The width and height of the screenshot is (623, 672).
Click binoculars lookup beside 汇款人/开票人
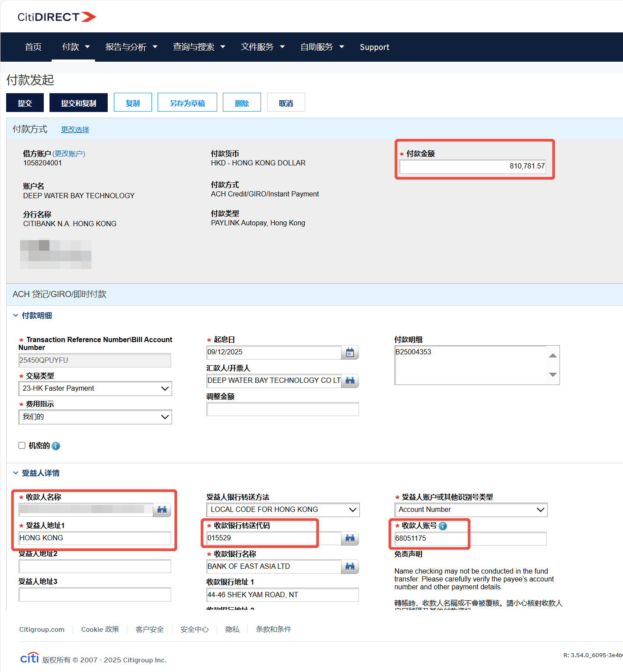coord(350,381)
